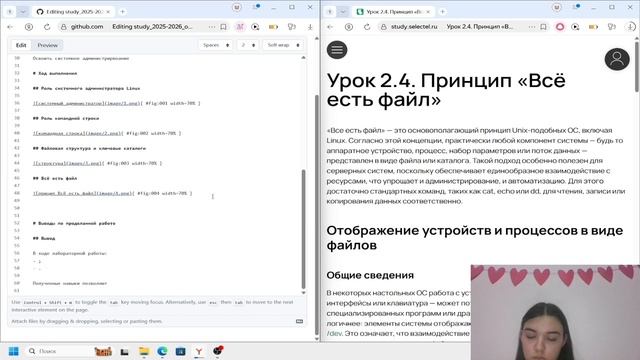Click the '# Выводы по проделанной работе' line
Image resolution: width=640 pixels, height=360 pixels.
click(x=74, y=223)
